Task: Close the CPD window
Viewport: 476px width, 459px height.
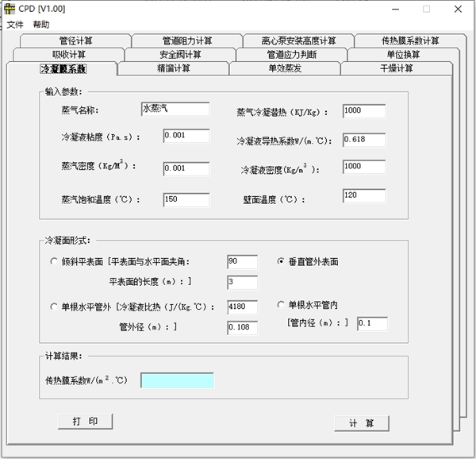Action: point(458,9)
